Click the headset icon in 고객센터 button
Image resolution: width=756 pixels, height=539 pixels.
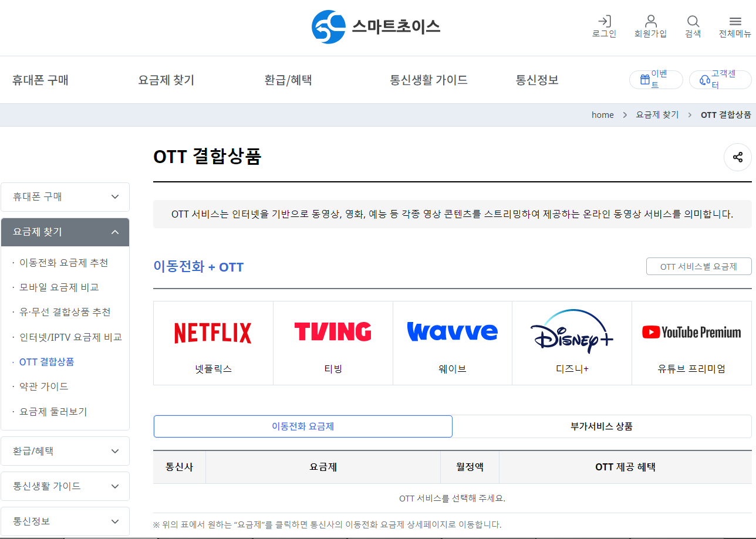pyautogui.click(x=705, y=80)
